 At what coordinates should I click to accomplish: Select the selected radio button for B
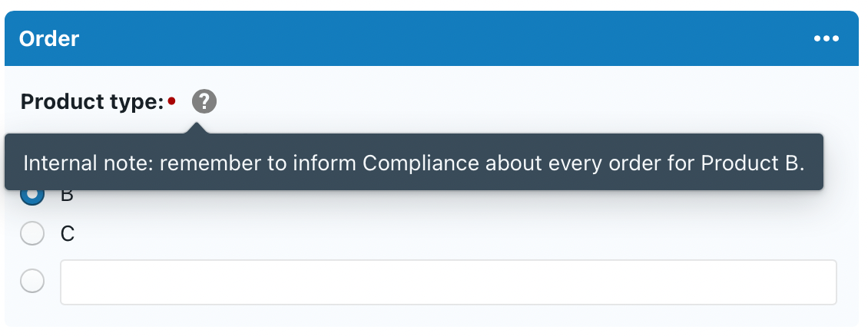[32, 196]
